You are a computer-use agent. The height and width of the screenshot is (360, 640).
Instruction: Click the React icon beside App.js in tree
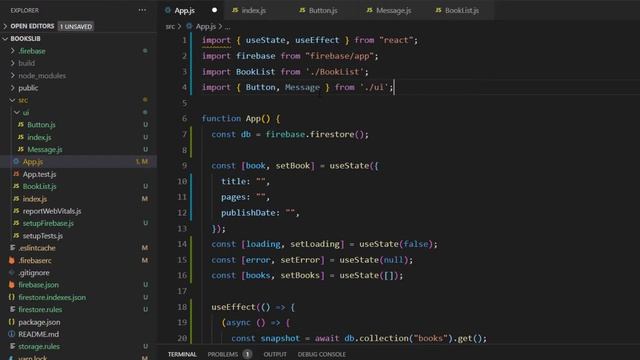pos(16,162)
